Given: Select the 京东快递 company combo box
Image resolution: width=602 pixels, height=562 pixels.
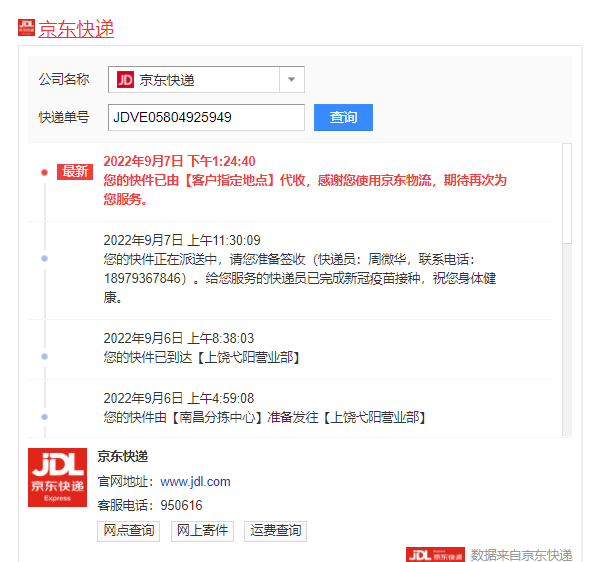Looking at the screenshot, I should click(x=206, y=79).
